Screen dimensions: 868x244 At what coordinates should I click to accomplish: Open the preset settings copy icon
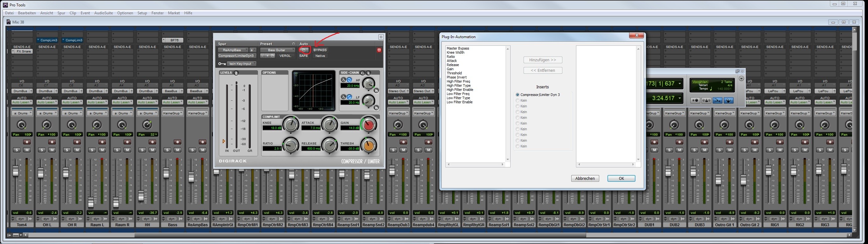click(273, 56)
